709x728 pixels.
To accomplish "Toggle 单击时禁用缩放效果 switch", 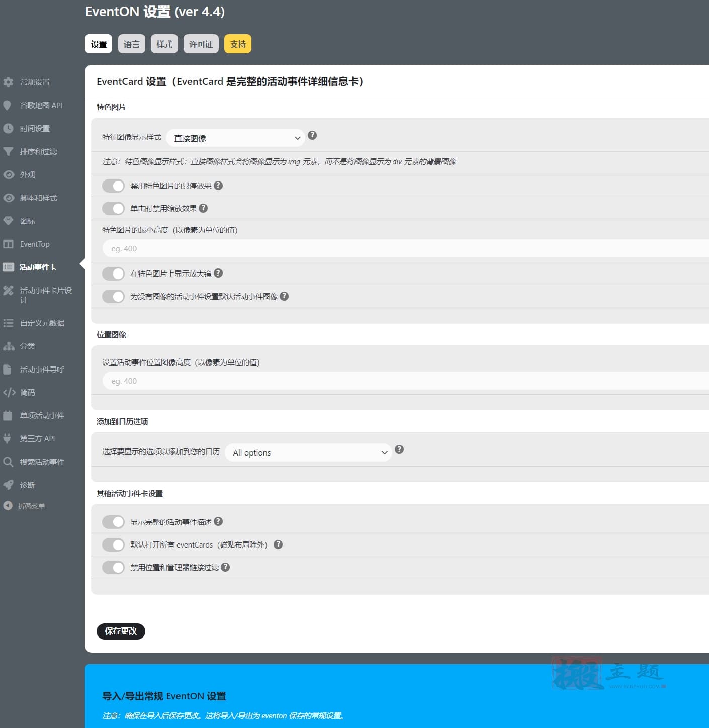I will [113, 208].
